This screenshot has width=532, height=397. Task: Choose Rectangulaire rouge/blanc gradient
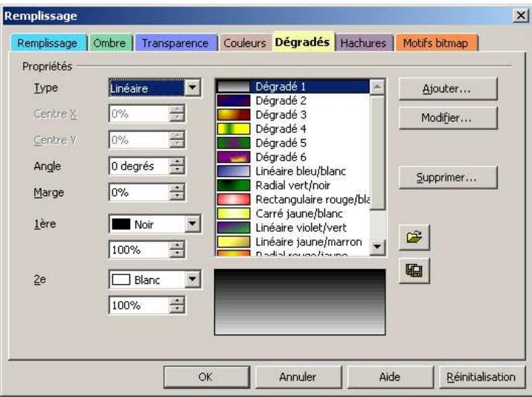[x=293, y=200]
